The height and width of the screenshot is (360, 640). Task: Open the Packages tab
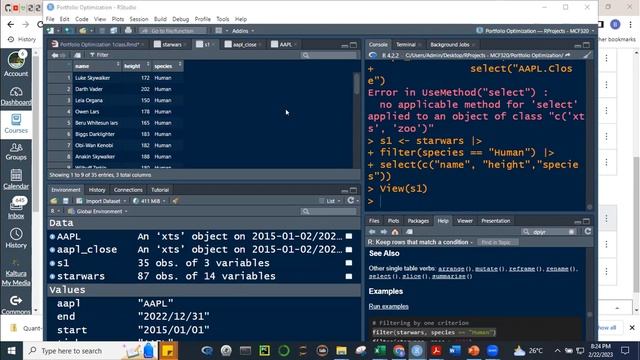coord(418,221)
